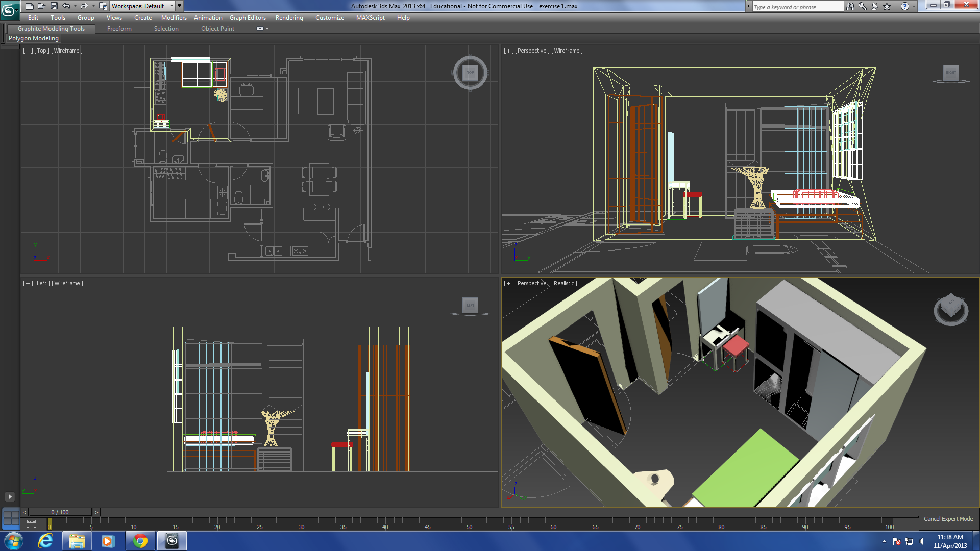This screenshot has height=551, width=980.
Task: Toggle wireframe view in top viewport
Action: click(72, 51)
